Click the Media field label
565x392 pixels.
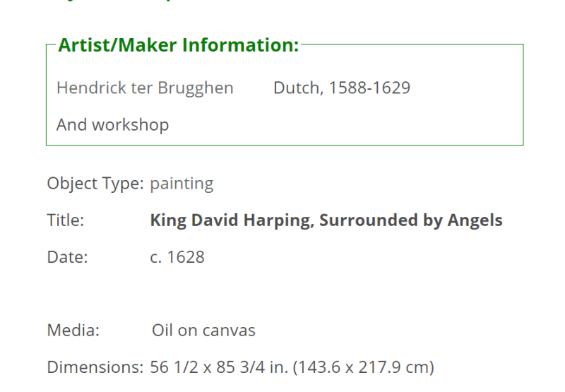(73, 331)
